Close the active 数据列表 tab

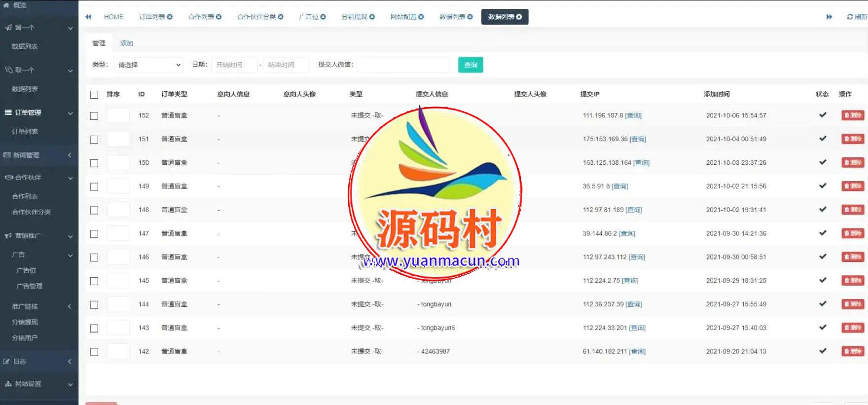519,17
